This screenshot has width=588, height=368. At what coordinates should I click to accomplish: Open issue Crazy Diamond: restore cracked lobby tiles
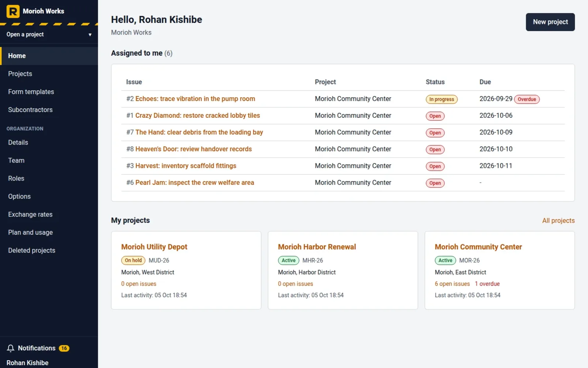[x=197, y=116]
